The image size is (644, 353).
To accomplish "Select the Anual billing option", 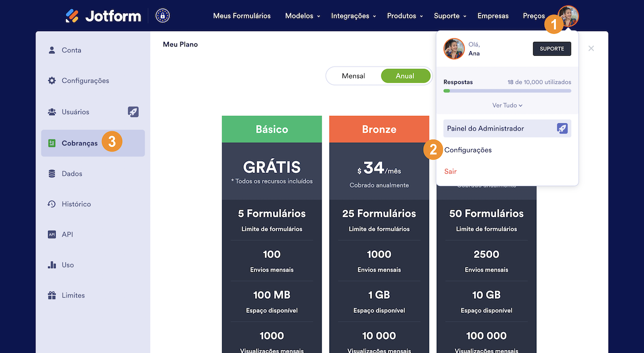I will pos(405,76).
